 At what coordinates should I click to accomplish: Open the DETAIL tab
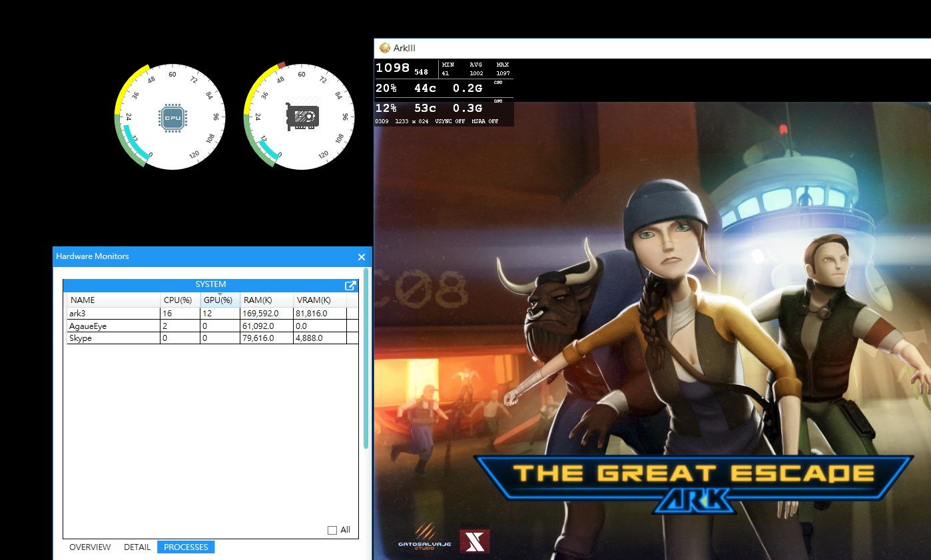pyautogui.click(x=137, y=547)
